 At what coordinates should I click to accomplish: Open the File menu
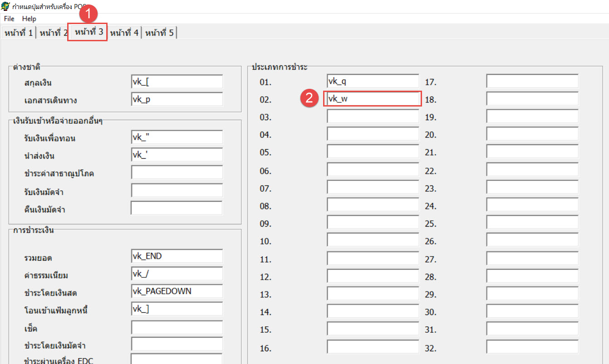coord(9,19)
